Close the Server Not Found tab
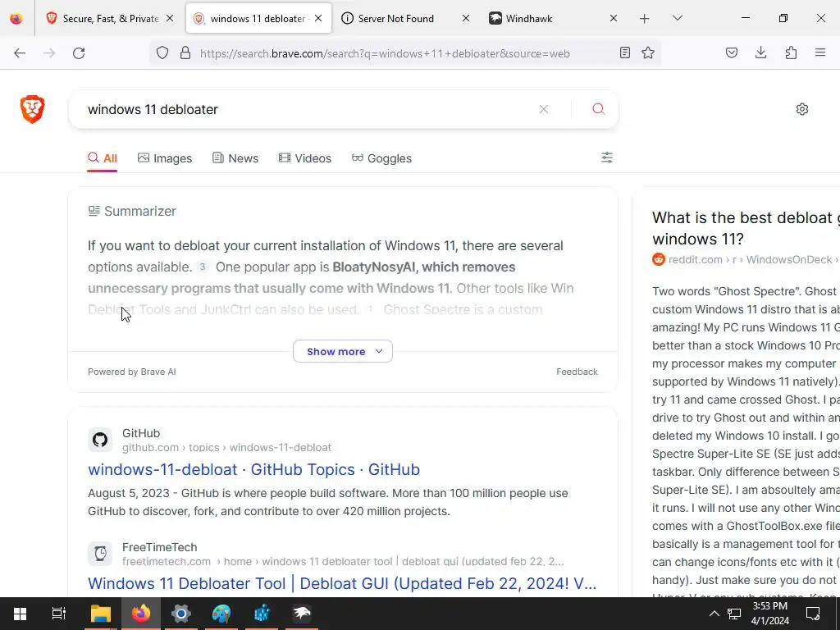The image size is (840, 630). (x=466, y=18)
